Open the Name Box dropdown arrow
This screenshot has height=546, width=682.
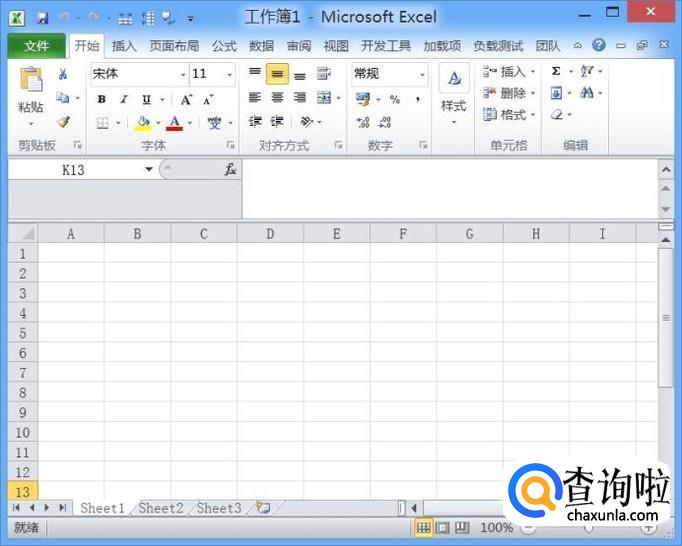tap(149, 170)
